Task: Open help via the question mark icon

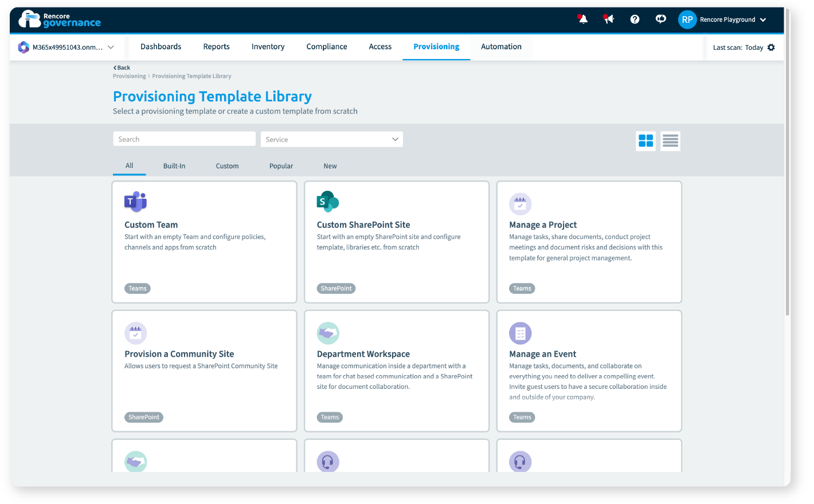Action: 635,19
